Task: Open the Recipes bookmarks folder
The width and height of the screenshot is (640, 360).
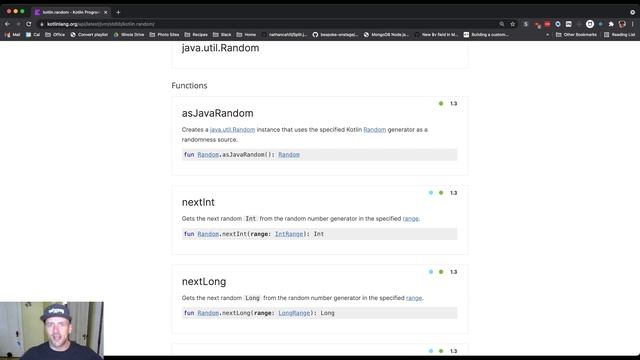Action: 196,35
